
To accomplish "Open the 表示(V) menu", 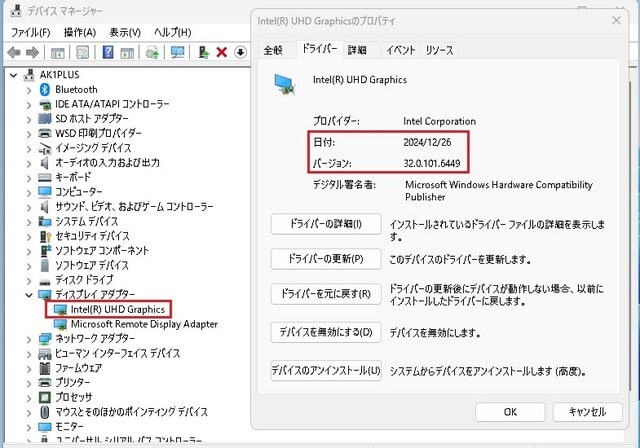I will [125, 32].
